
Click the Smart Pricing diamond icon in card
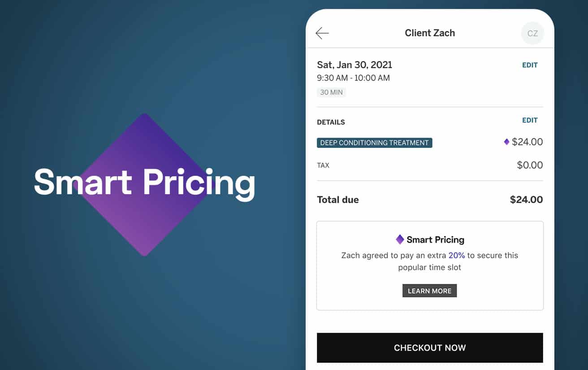400,239
